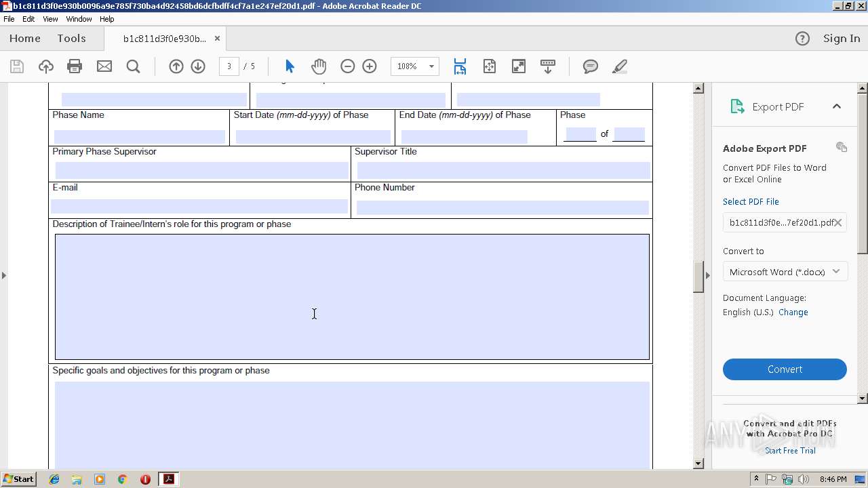Viewport: 868px width, 488px height.
Task: Zoom out with minus icon
Action: [x=348, y=66]
